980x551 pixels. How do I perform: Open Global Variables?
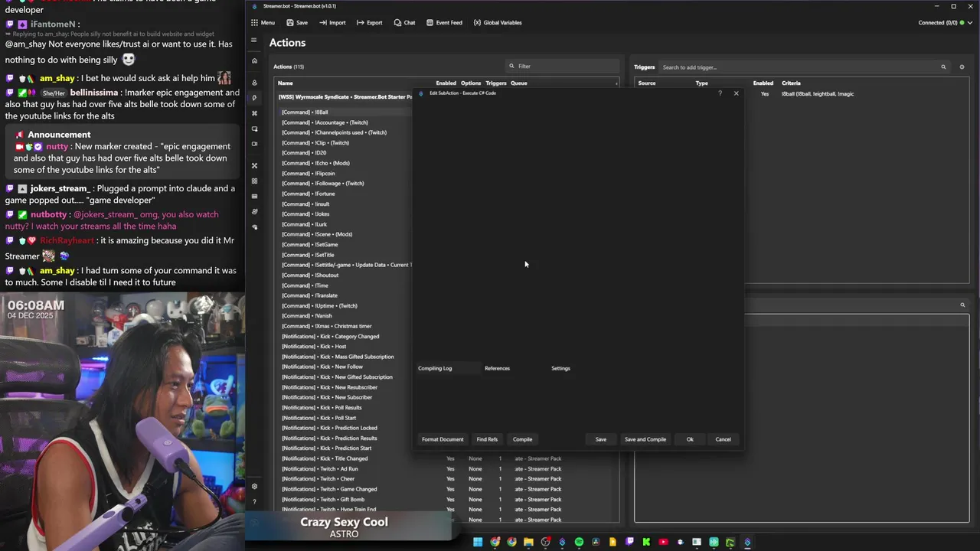coord(498,22)
